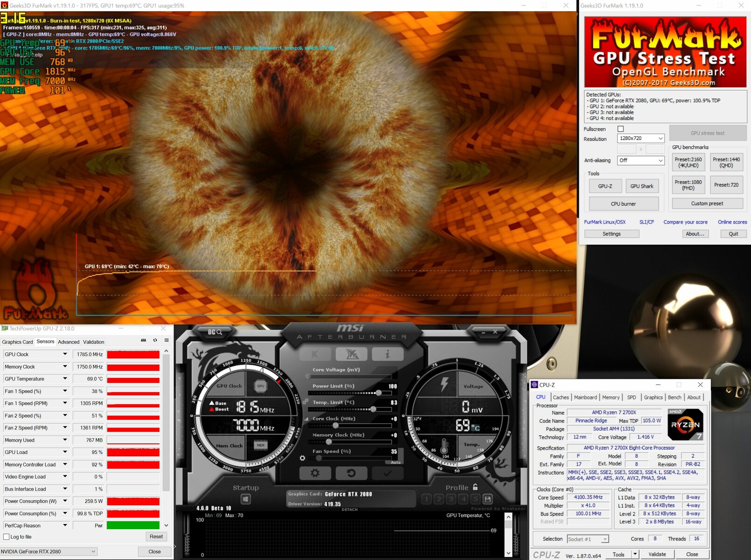Image resolution: width=751 pixels, height=560 pixels.
Task: Click the OC Scanner button in Afterburner
Action: [215, 332]
